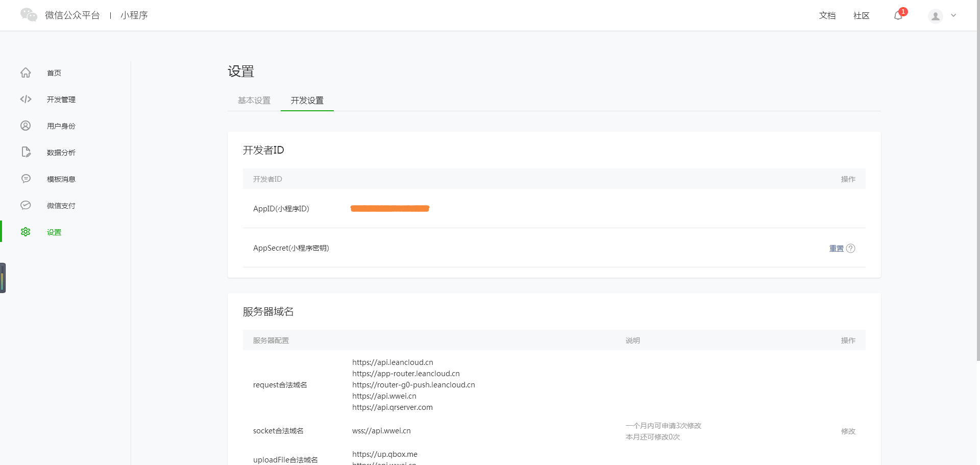Click https://api.qrserver.com domain

pyautogui.click(x=393, y=407)
